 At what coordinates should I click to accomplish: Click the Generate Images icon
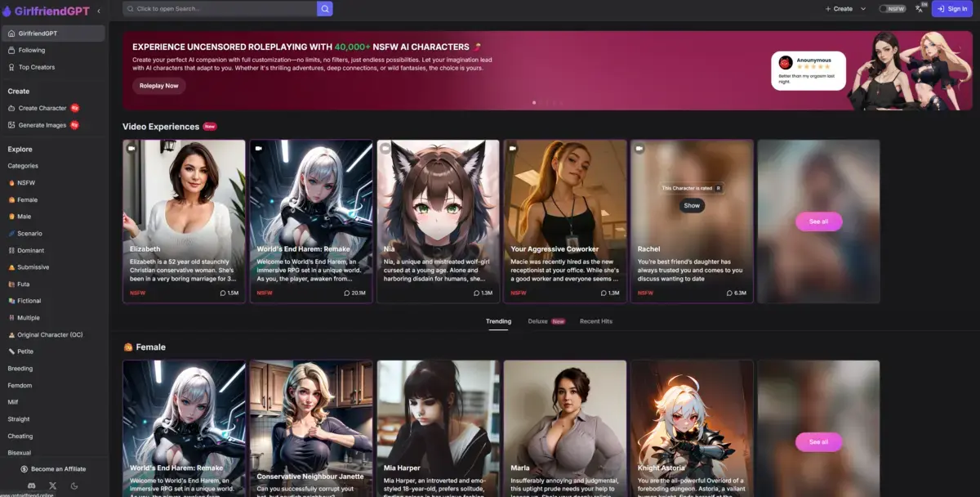[x=11, y=125]
